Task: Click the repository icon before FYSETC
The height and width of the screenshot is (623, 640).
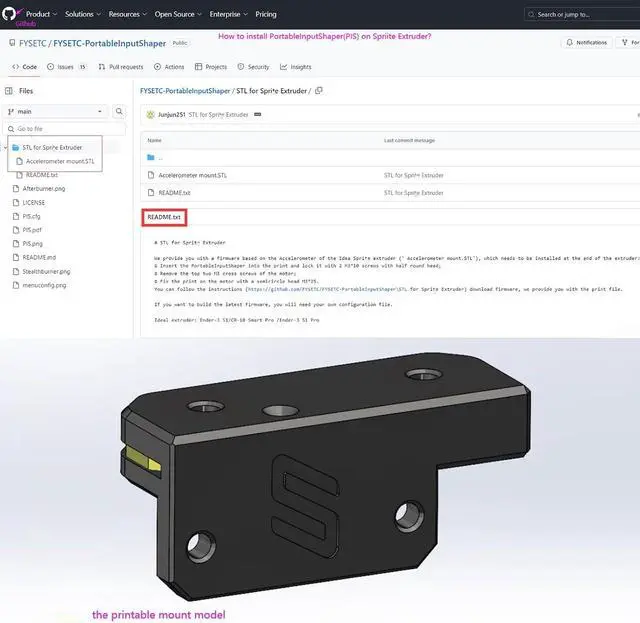Action: click(13, 42)
